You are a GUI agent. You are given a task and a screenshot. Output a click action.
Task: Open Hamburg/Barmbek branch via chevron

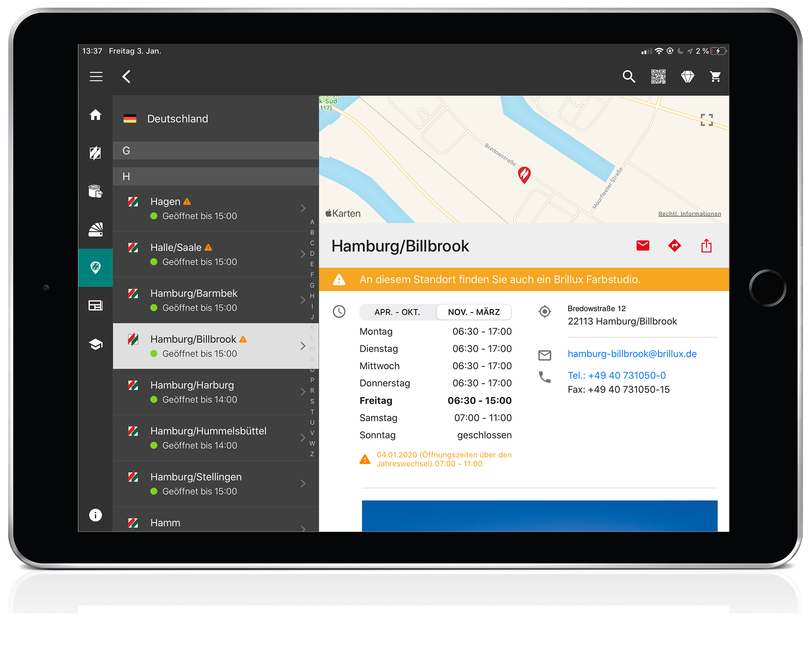click(303, 300)
